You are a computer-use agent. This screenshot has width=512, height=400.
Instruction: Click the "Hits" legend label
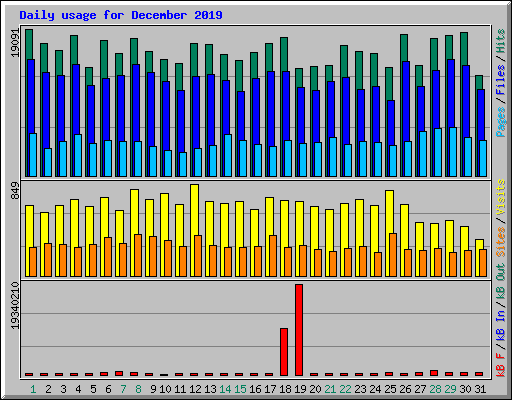500,41
